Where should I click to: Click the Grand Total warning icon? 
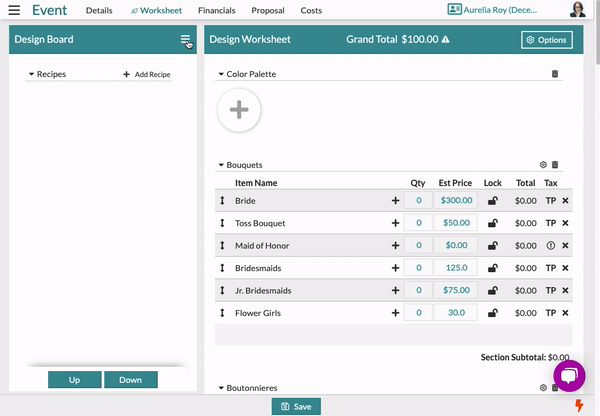click(445, 39)
